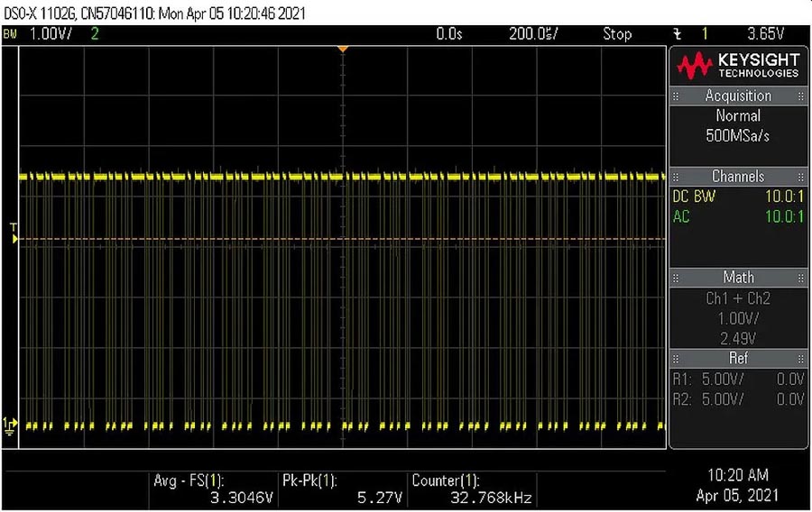Toggle channel 1 DC BW row

pyautogui.click(x=738, y=197)
